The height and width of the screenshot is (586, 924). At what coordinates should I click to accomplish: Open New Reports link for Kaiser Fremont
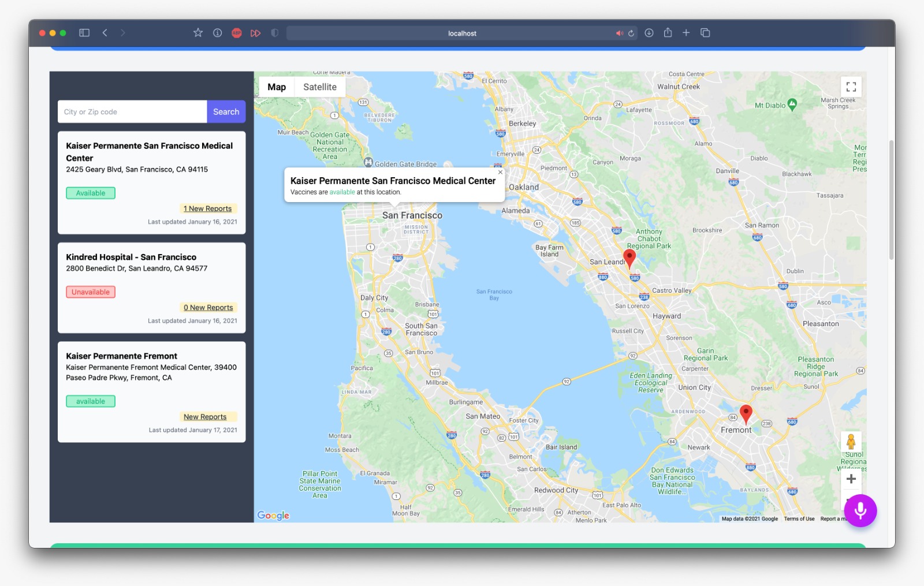(205, 417)
